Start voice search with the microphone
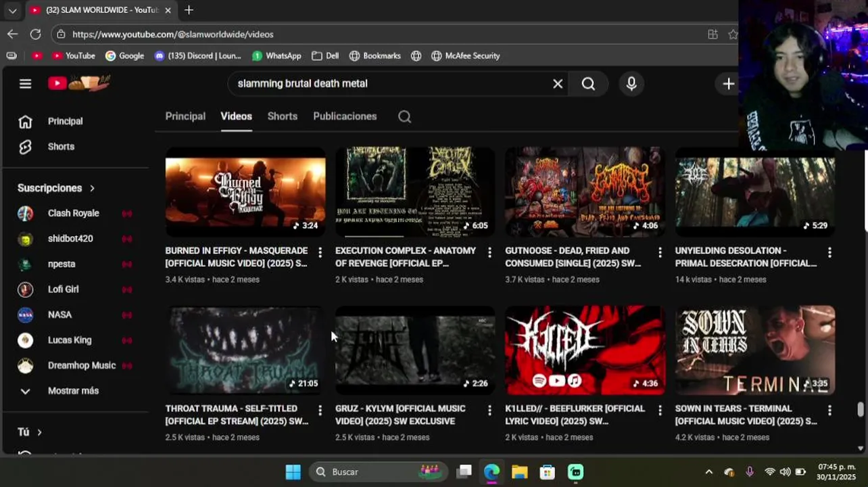Image resolution: width=868 pixels, height=487 pixels. [x=631, y=84]
